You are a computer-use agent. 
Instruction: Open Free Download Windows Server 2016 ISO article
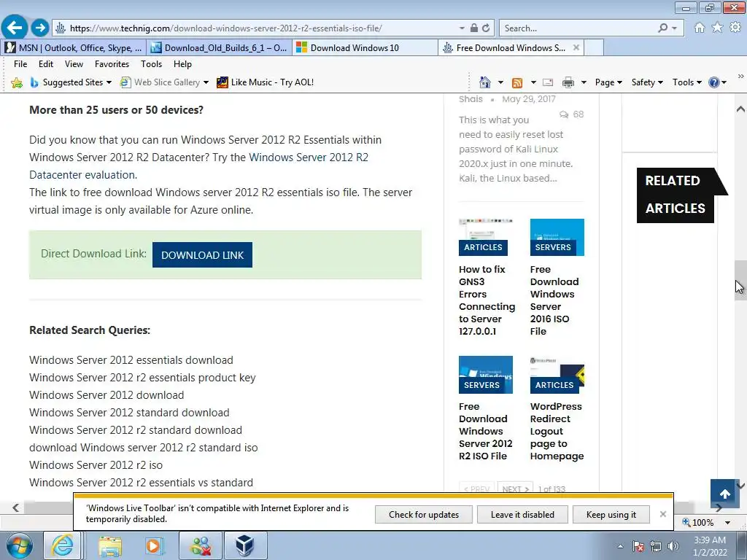click(x=554, y=300)
